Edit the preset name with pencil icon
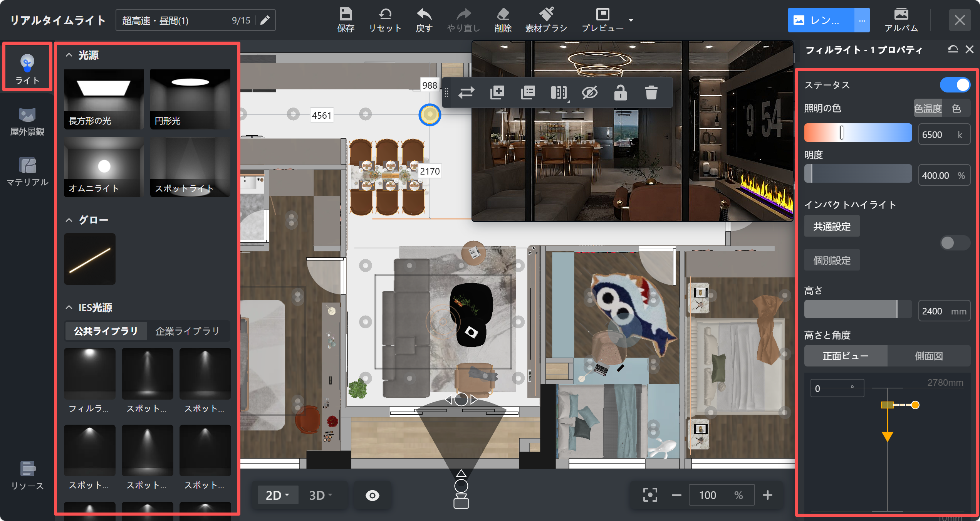 point(265,20)
